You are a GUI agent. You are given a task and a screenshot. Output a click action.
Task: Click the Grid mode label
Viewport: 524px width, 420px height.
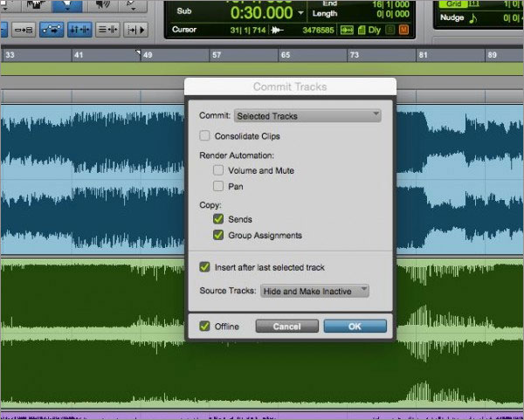coord(453,3)
